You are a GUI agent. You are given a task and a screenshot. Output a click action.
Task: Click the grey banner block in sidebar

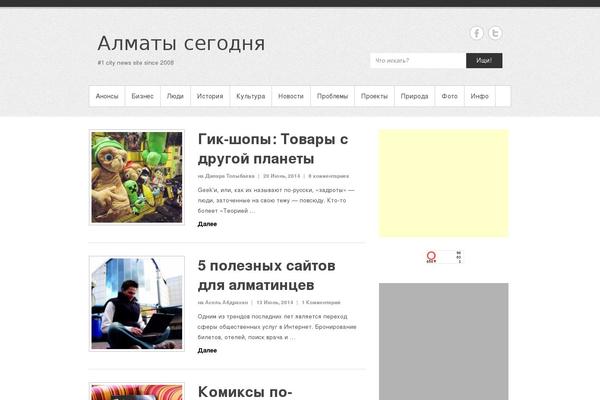pyautogui.click(x=443, y=341)
